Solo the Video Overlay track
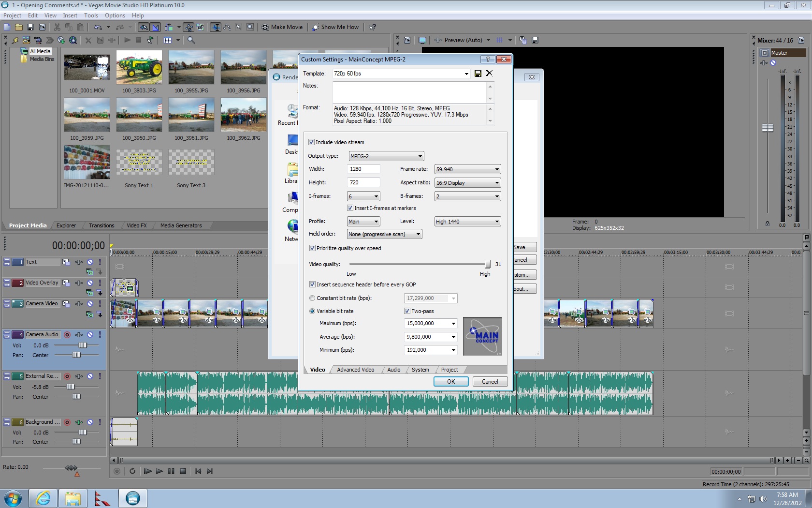Image resolution: width=812 pixels, height=508 pixels. [x=100, y=283]
